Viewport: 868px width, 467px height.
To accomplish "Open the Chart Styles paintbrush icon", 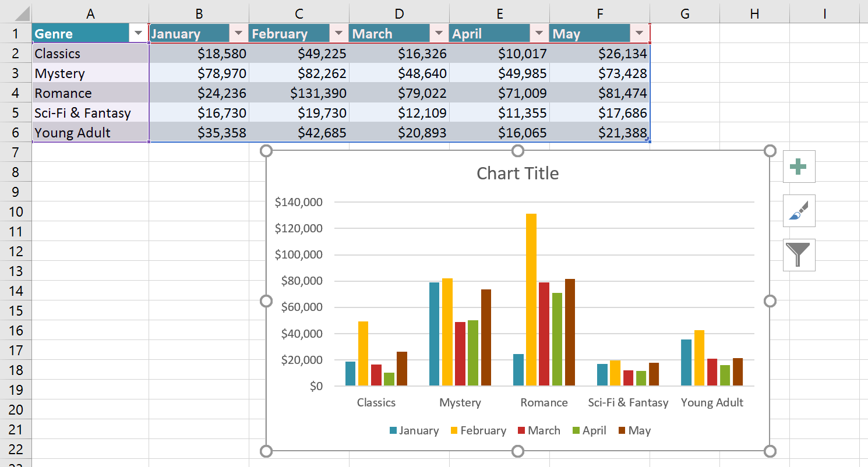I will 799,211.
